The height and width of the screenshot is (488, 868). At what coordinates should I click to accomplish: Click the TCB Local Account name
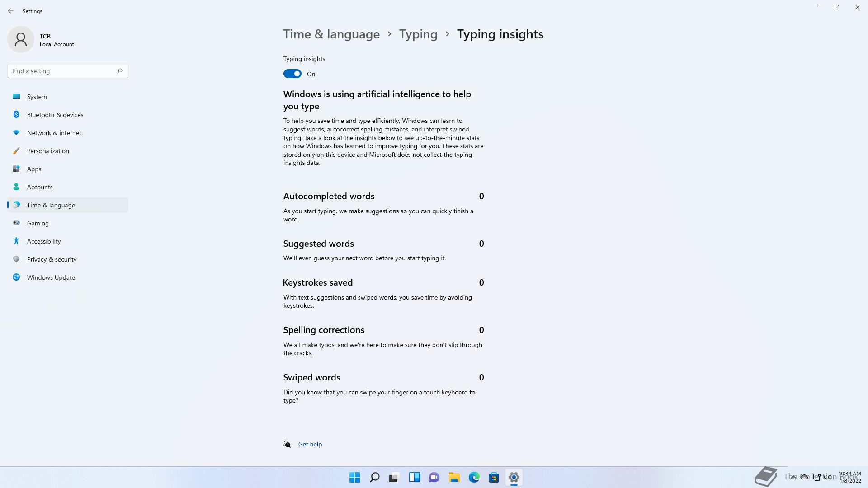57,40
